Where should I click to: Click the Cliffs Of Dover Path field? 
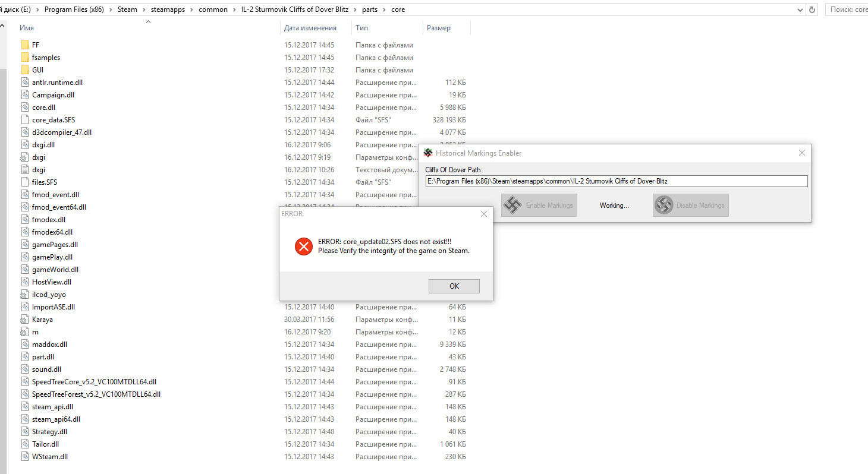coord(617,181)
